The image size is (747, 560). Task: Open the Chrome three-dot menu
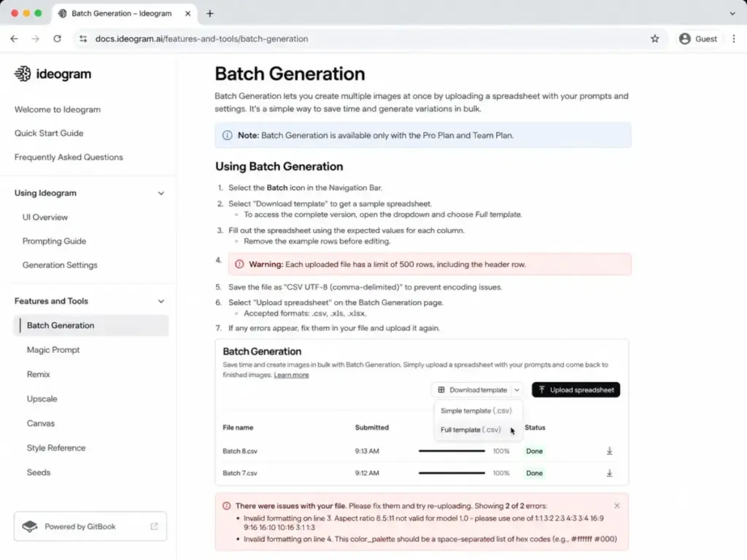(734, 39)
